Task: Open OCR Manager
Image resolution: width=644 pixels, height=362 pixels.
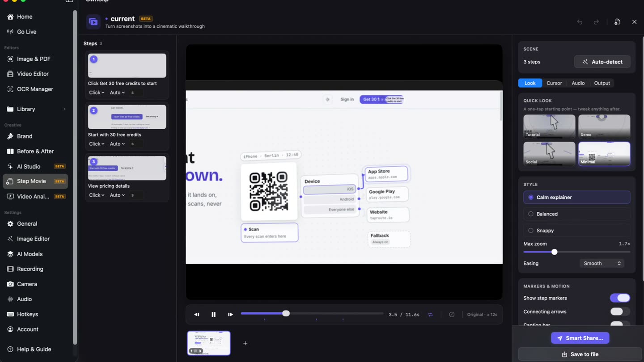Action: click(35, 89)
